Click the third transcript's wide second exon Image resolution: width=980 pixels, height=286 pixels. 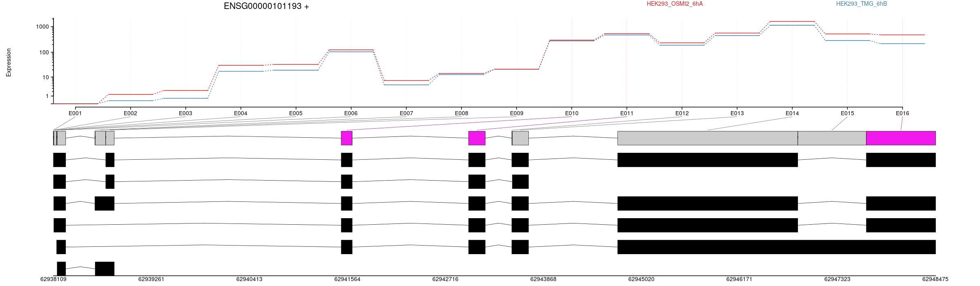(x=105, y=203)
